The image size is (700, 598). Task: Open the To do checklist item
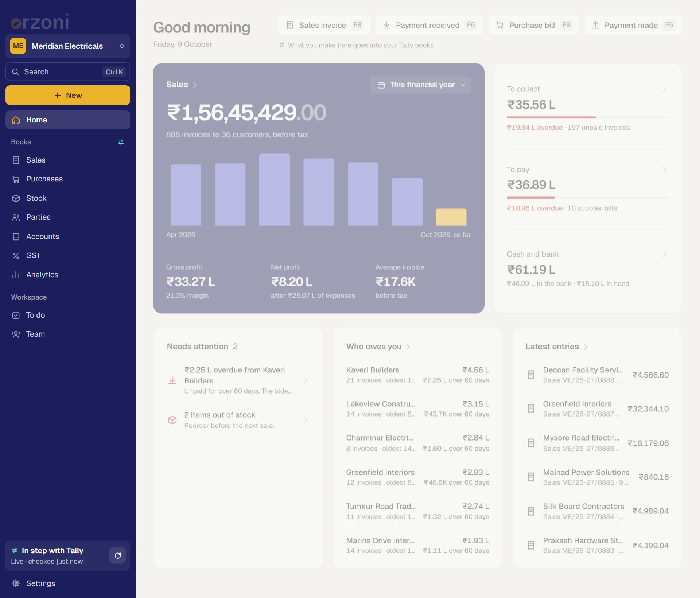pos(68,315)
